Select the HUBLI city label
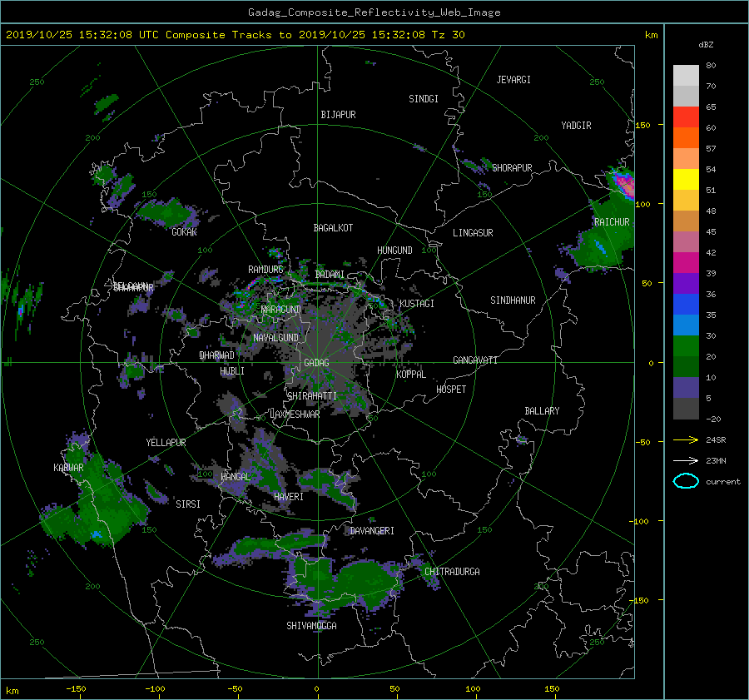The image size is (749, 700). pyautogui.click(x=232, y=371)
